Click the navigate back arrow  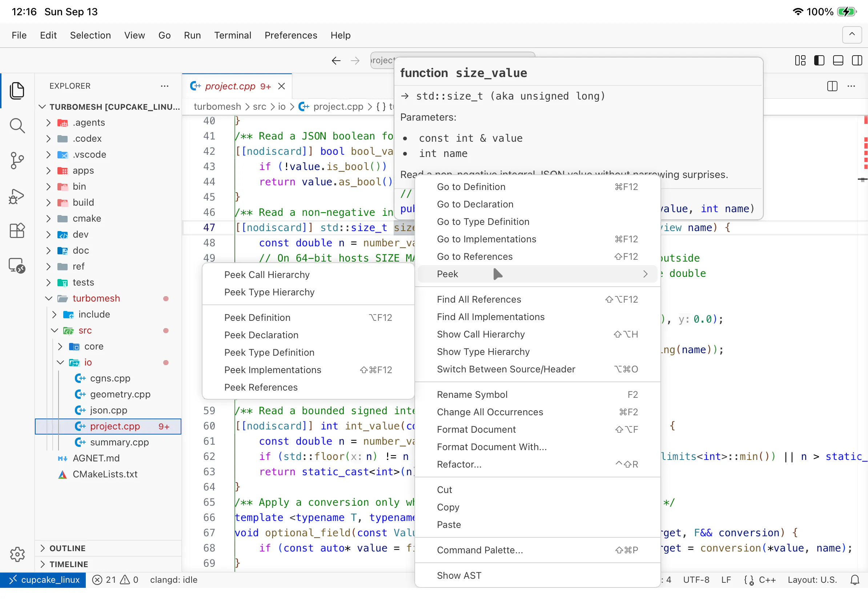pos(336,60)
